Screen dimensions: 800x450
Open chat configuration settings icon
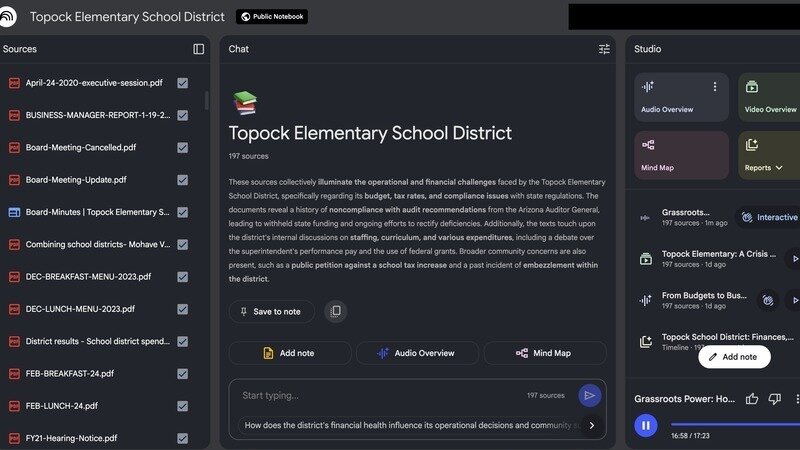click(x=604, y=49)
